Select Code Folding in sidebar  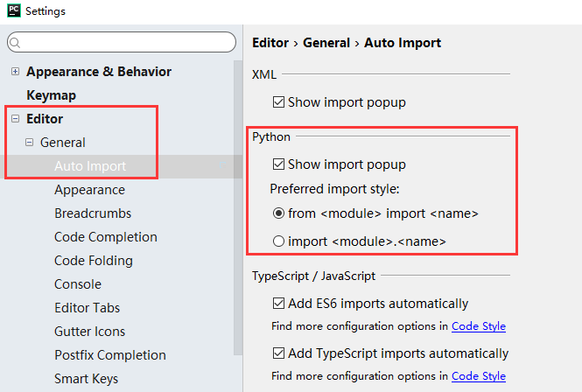93,261
